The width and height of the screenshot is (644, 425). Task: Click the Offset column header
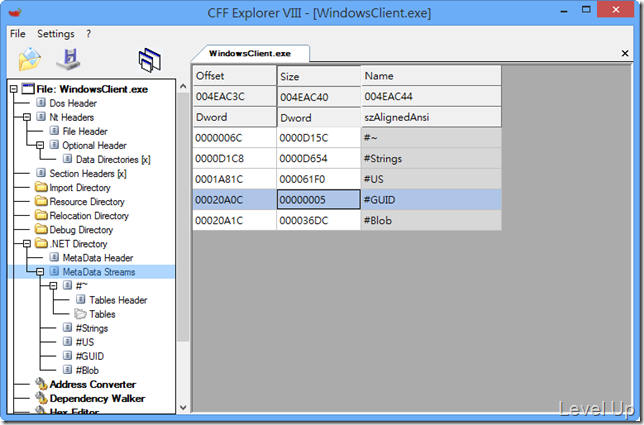point(235,76)
